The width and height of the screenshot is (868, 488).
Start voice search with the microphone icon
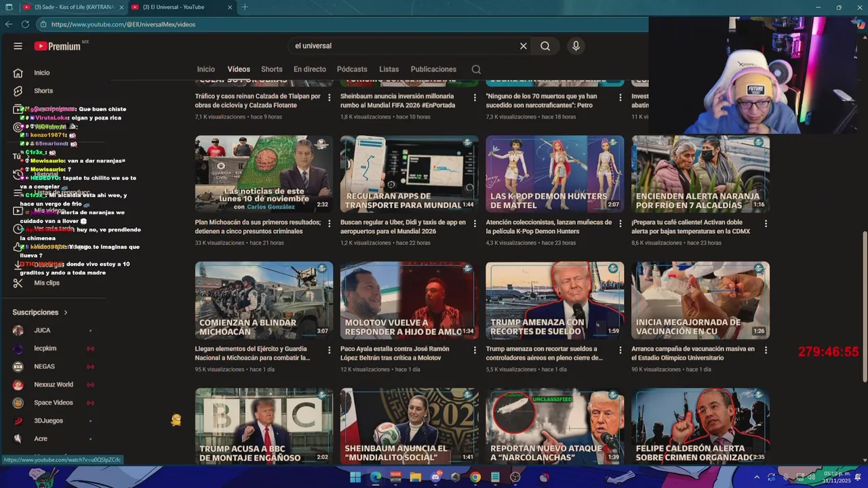576,46
